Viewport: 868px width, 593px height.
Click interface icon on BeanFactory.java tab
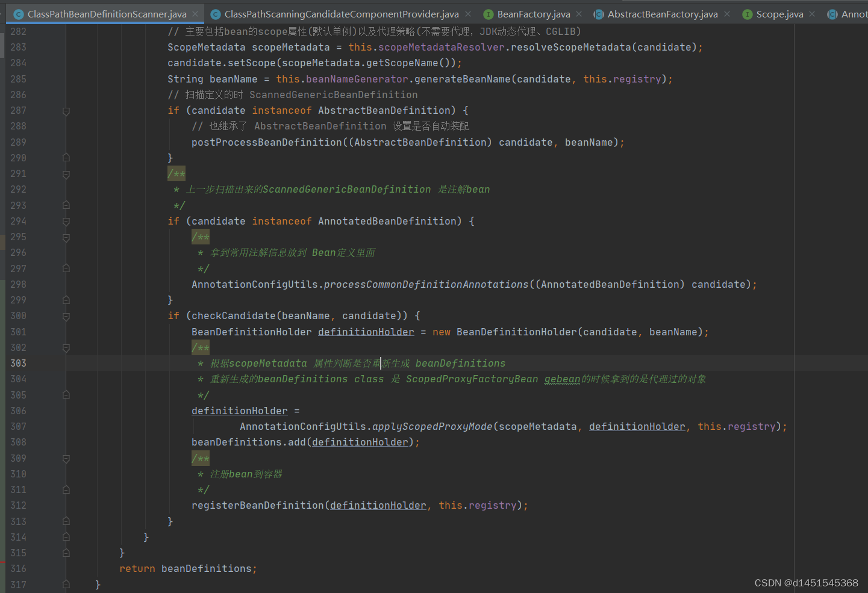[x=489, y=14]
